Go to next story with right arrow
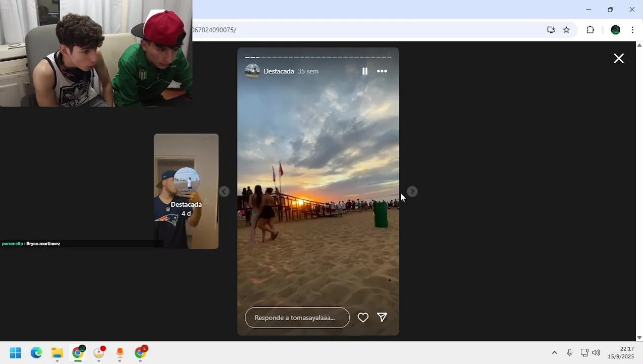Screen dimensions: 643x364 (412, 192)
